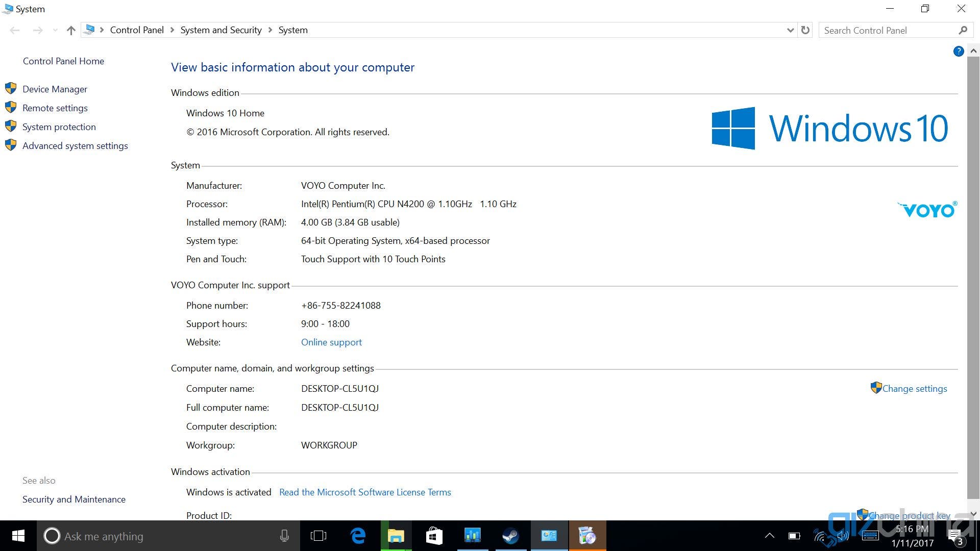Open Task View from the taskbar
The height and width of the screenshot is (551, 980).
point(318,536)
